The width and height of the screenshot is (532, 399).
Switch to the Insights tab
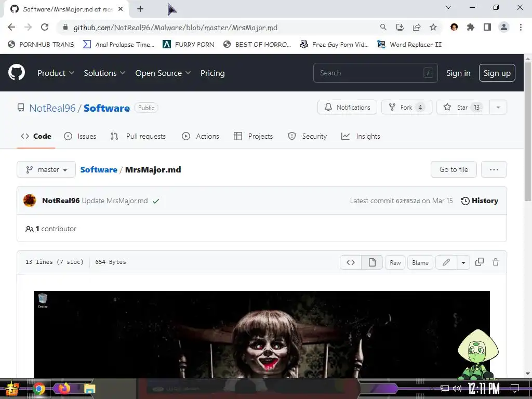click(x=361, y=136)
